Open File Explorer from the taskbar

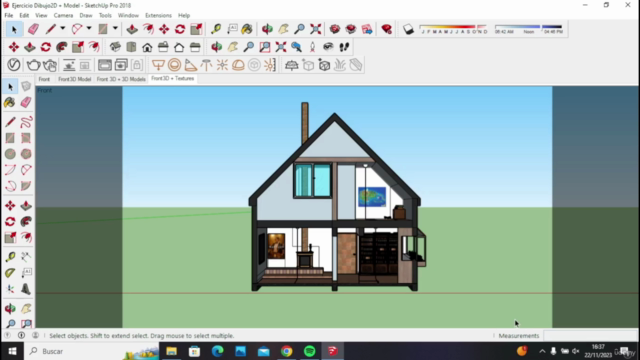171,351
